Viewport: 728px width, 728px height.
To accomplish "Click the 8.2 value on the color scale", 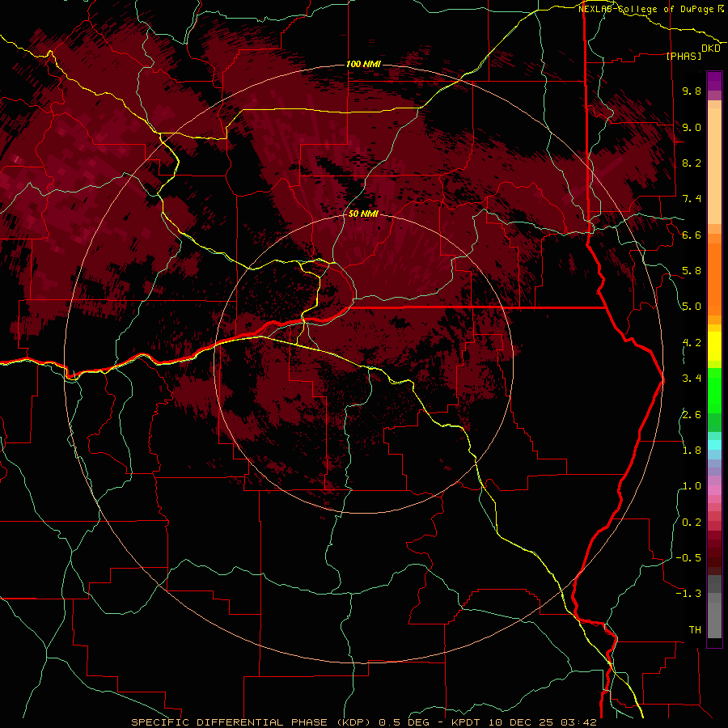I will coord(692,163).
